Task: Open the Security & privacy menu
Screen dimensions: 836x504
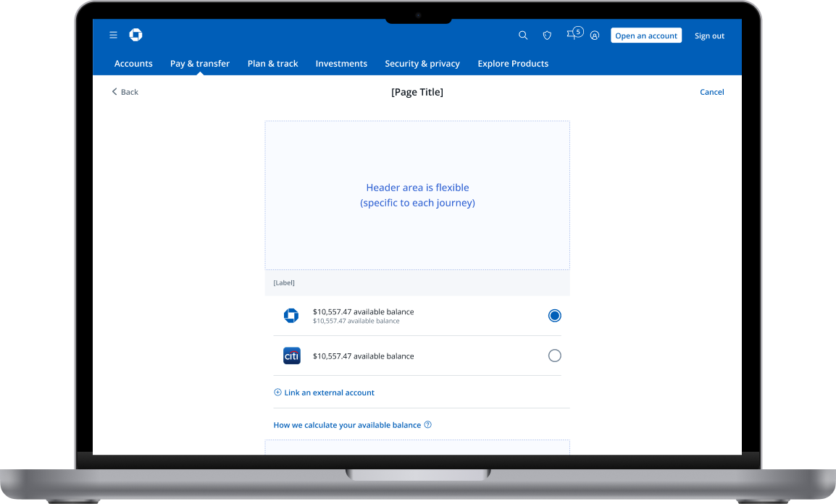Action: point(422,64)
